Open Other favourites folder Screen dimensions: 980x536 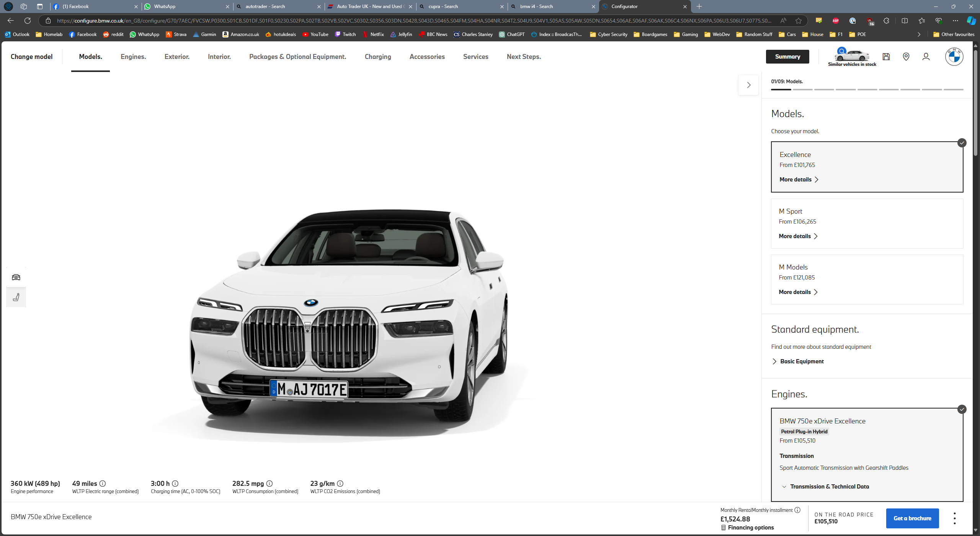point(954,34)
